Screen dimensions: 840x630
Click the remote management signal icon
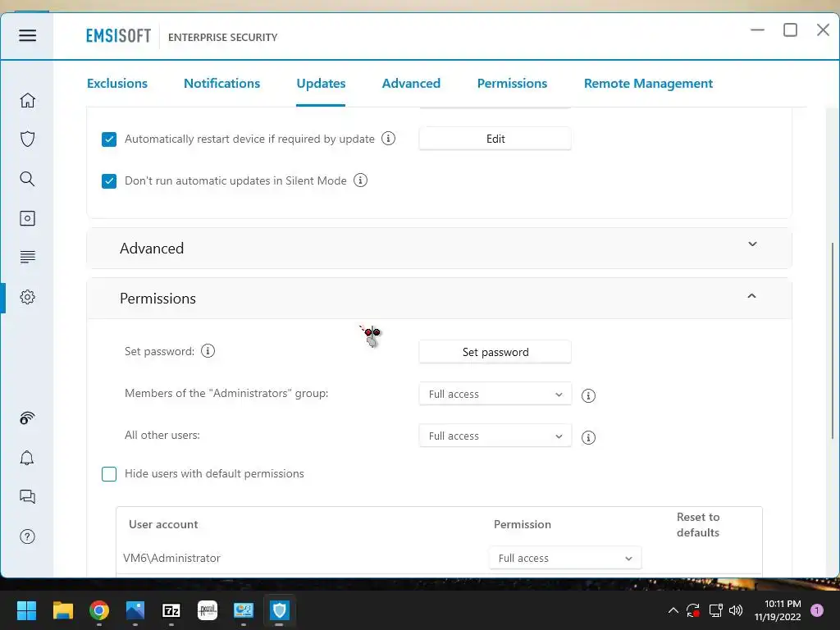27,418
